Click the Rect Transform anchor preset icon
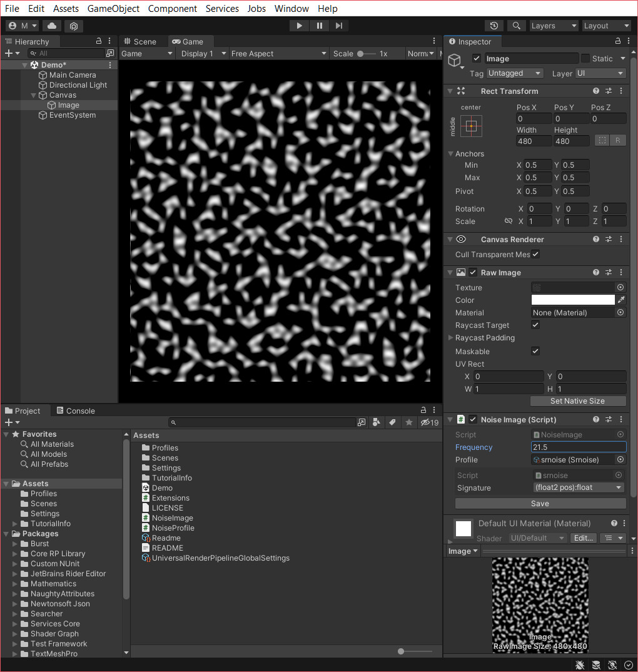The image size is (638, 672). pyautogui.click(x=471, y=126)
